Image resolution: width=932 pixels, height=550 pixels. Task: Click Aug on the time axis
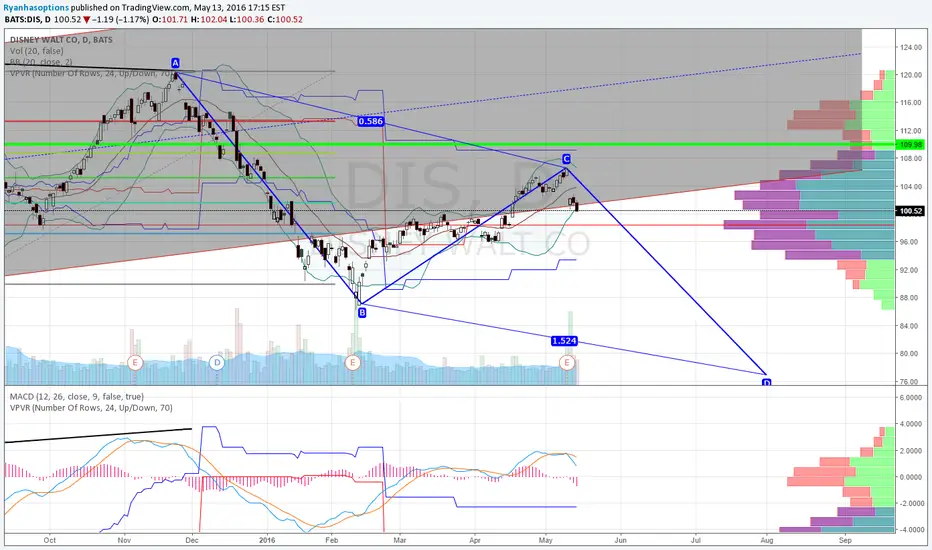[x=767, y=540]
